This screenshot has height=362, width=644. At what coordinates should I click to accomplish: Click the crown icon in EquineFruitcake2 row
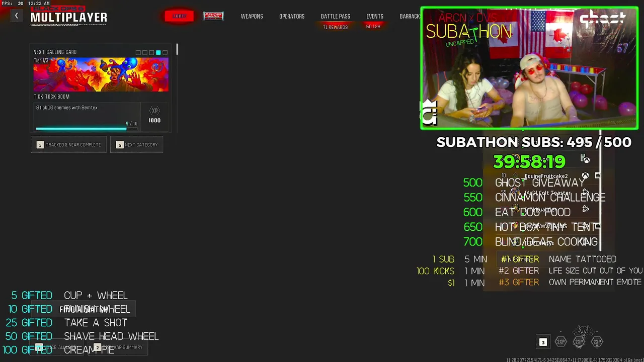[x=598, y=175]
